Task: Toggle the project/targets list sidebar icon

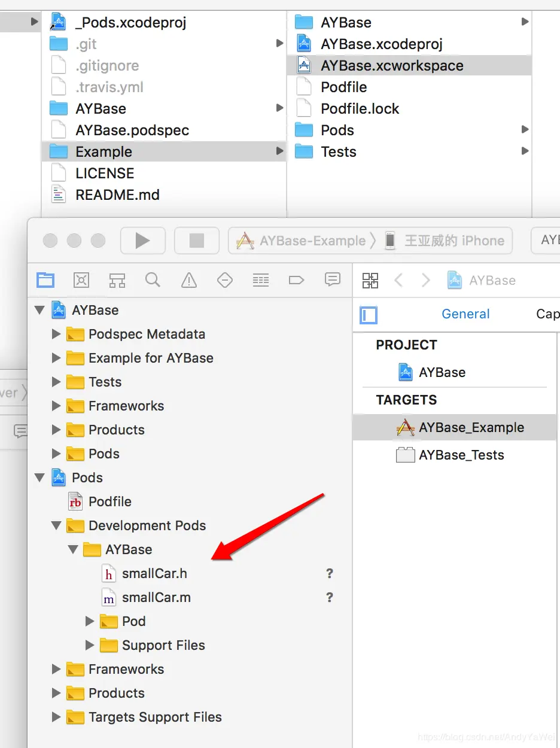Action: (369, 315)
